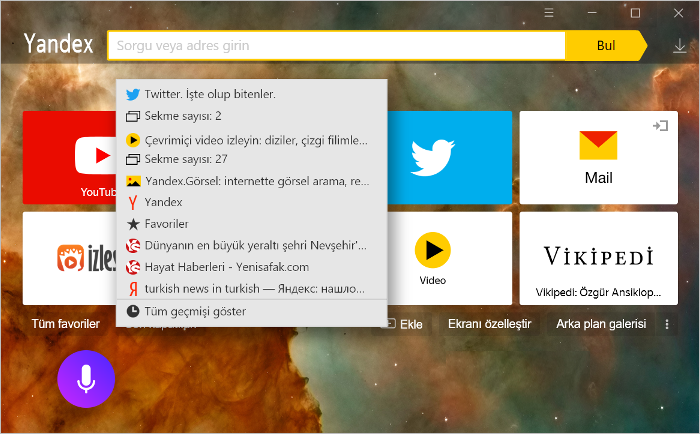Maximize the browser window
The width and height of the screenshot is (700, 434).
tap(635, 13)
